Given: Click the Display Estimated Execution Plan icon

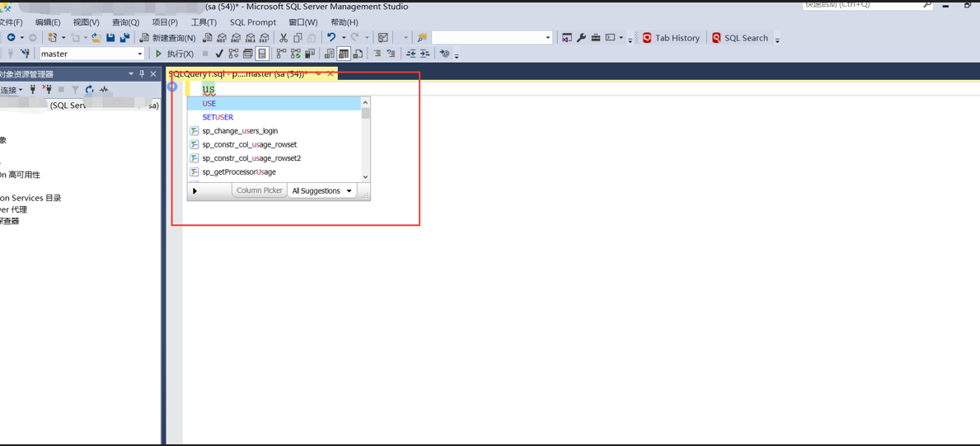Looking at the screenshot, I should pyautogui.click(x=234, y=54).
